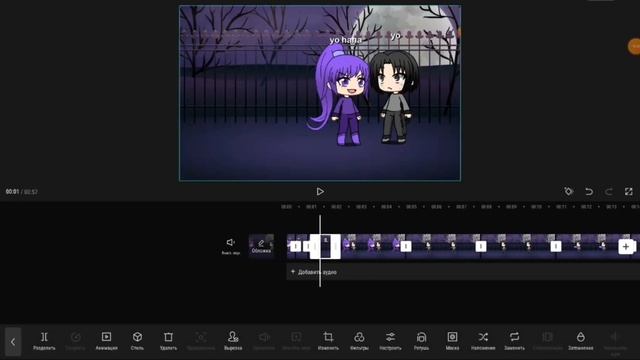Image resolution: width=640 pixels, height=360 pixels.
Task: Mute clip audio with the speaker toggle
Action: pyautogui.click(x=231, y=246)
